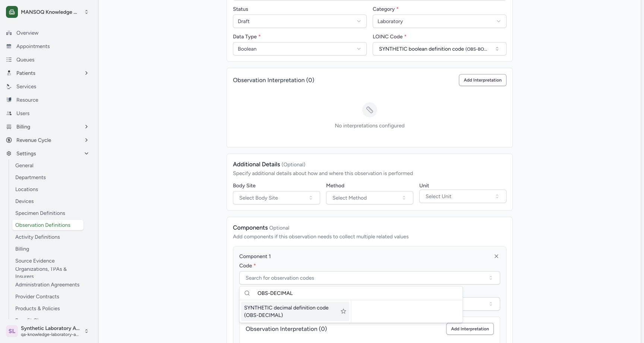
Task: Go to Activity Definitions settings
Action: tap(38, 237)
